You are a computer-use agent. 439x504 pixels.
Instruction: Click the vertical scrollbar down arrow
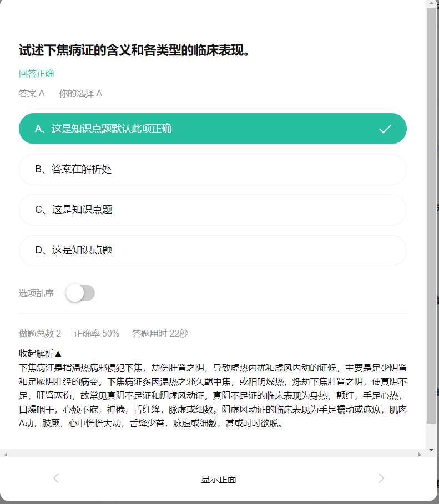pos(432,450)
